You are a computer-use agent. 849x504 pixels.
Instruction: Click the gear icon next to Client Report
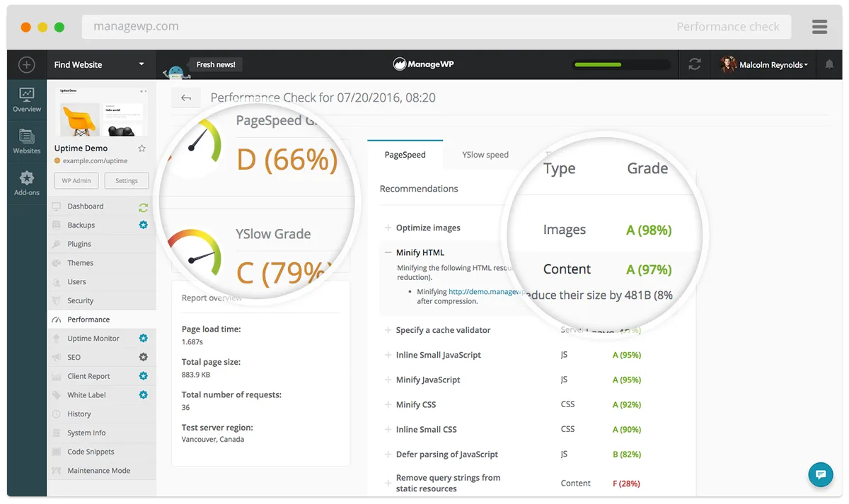coord(143,376)
